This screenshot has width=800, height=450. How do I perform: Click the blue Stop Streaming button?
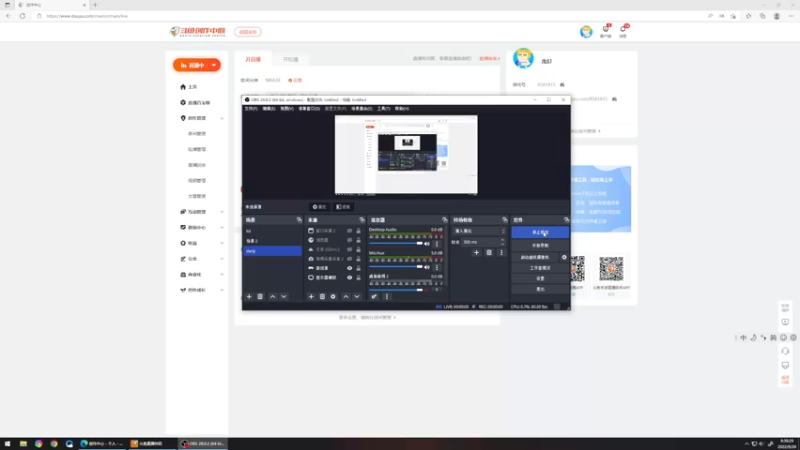click(540, 232)
